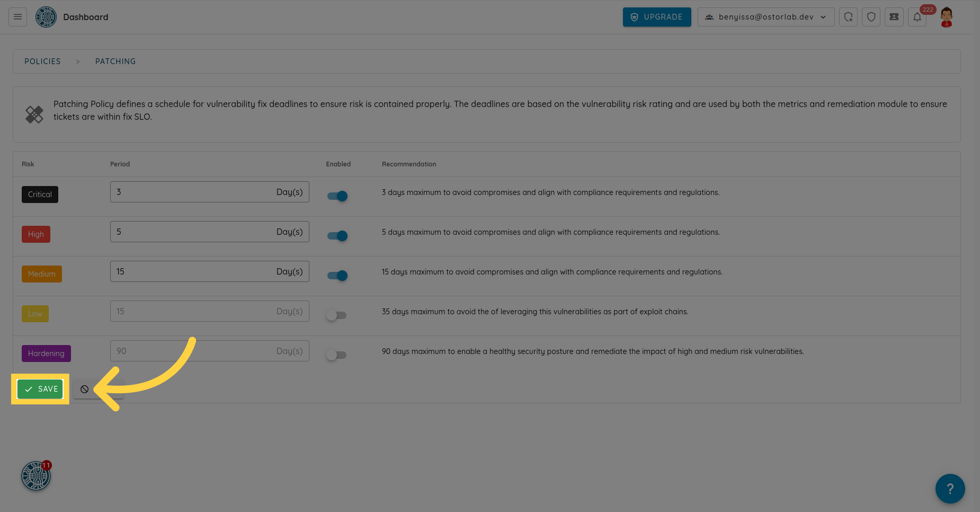The image size is (980, 512).
Task: Open the ticket icon in header
Action: [x=894, y=17]
